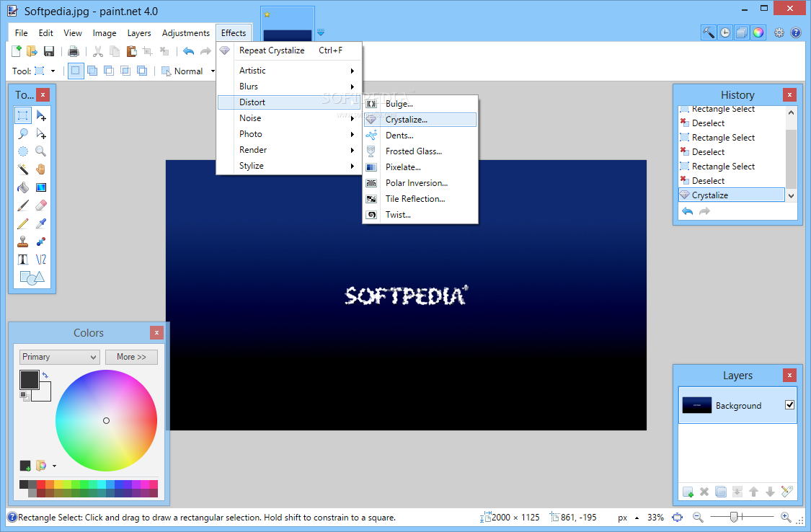
Task: Select the Line/Curve tool
Action: point(41,260)
